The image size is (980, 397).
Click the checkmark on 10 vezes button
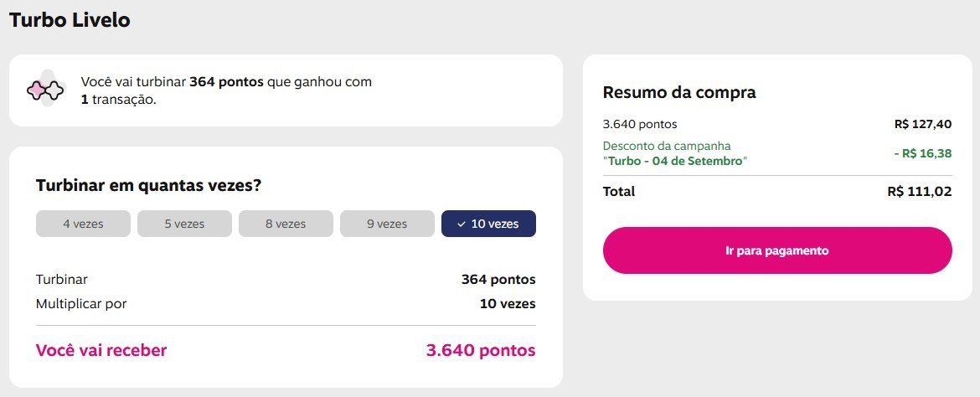462,224
